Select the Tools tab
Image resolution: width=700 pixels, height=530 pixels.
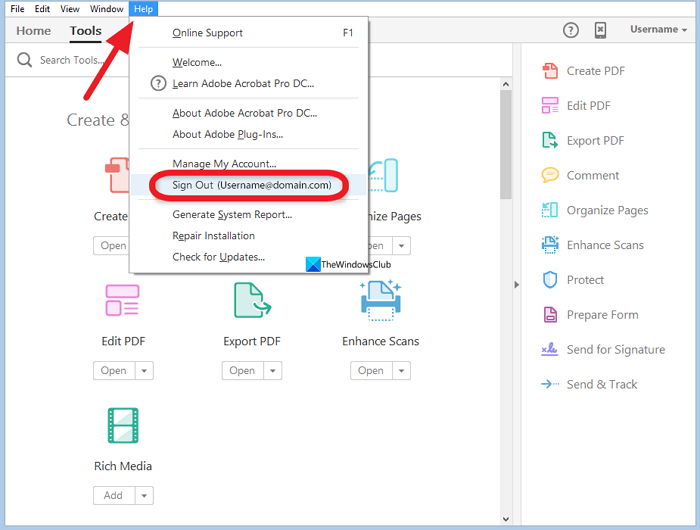click(x=86, y=30)
